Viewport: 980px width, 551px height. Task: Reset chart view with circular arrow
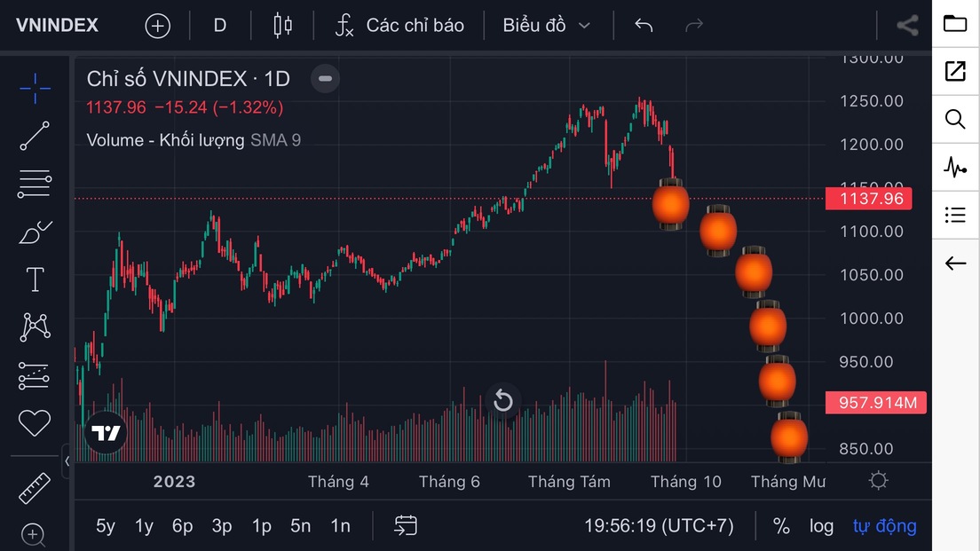[503, 401]
